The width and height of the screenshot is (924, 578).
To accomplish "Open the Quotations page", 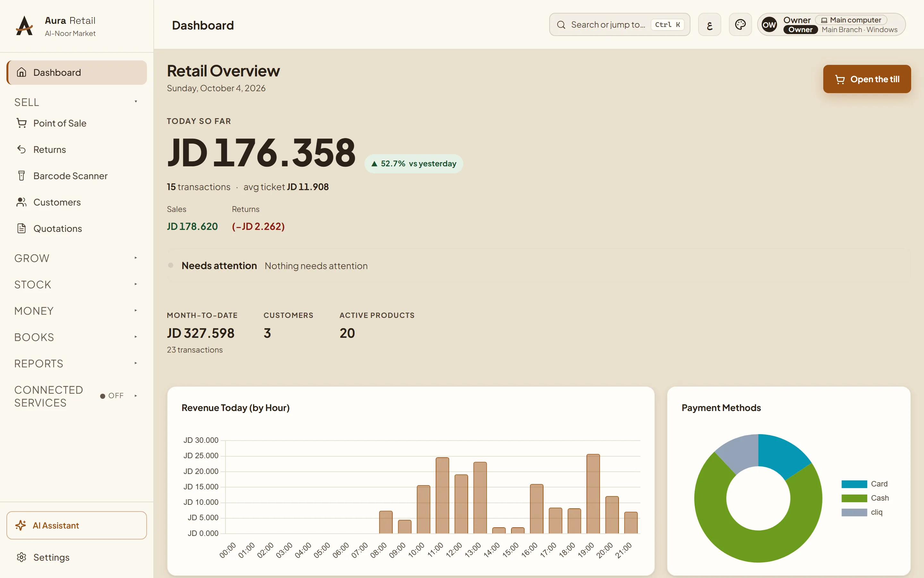I will coord(76,229).
